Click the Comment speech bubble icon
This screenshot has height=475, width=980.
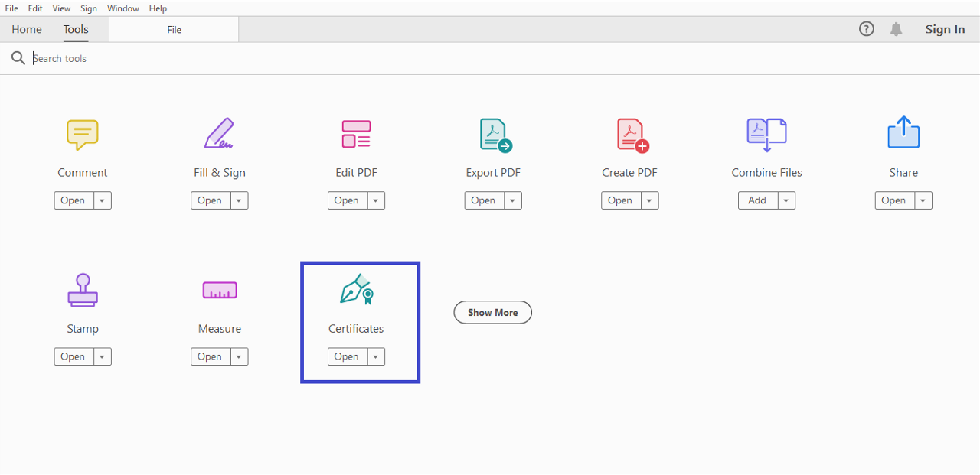(x=82, y=135)
